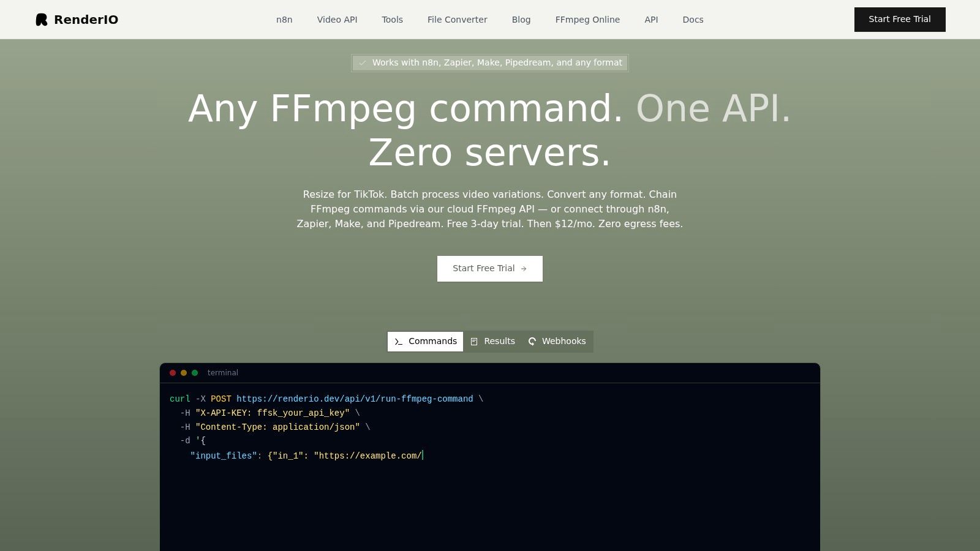
Task: Click the 'terminal' title label
Action: [223, 373]
